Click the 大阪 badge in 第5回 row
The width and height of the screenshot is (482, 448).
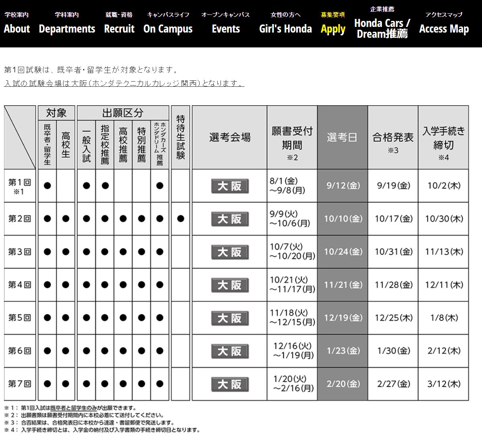click(x=230, y=318)
